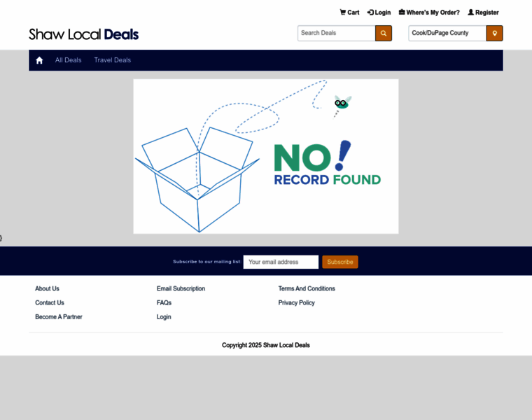This screenshot has width=532, height=420.
Task: Click the footer Login link
Action: tap(164, 317)
